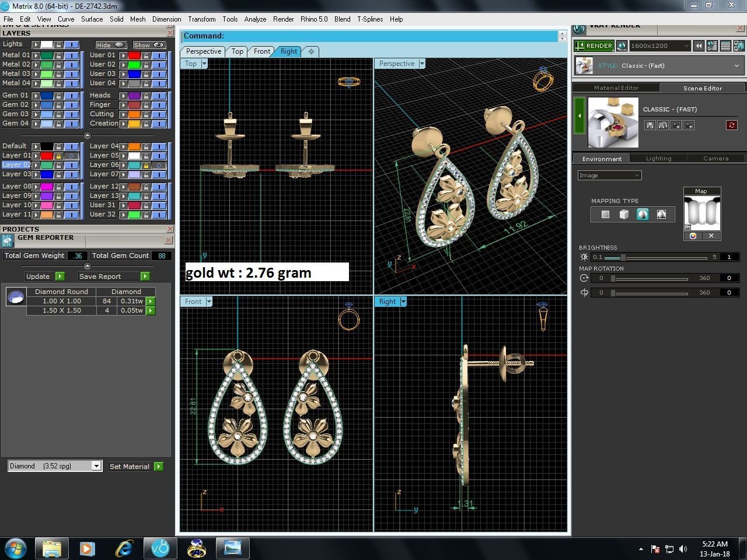Start the V-Ray RENDER button
747x560 pixels.
coord(594,45)
